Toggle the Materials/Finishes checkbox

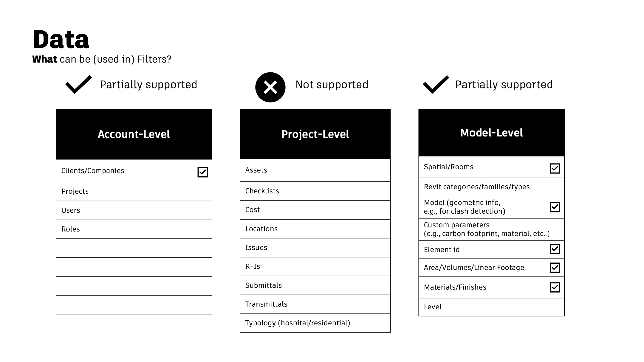click(x=555, y=287)
